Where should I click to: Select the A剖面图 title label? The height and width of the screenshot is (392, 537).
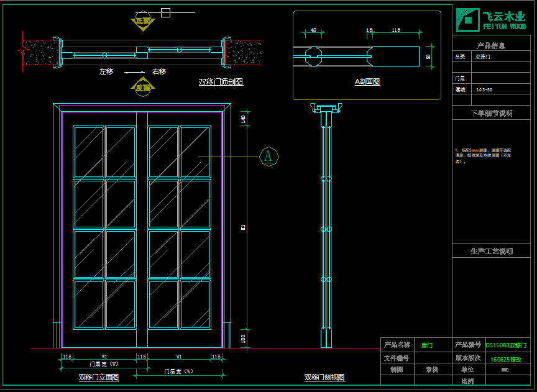coord(367,81)
